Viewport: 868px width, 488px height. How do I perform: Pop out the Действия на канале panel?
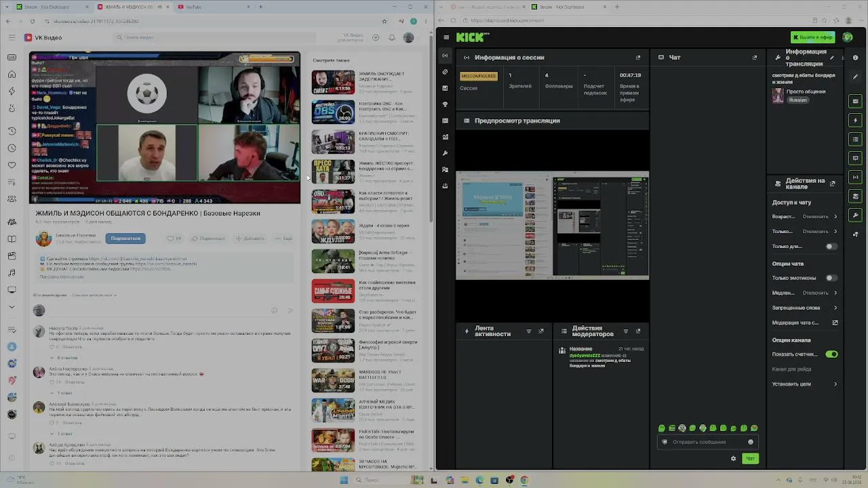833,184
